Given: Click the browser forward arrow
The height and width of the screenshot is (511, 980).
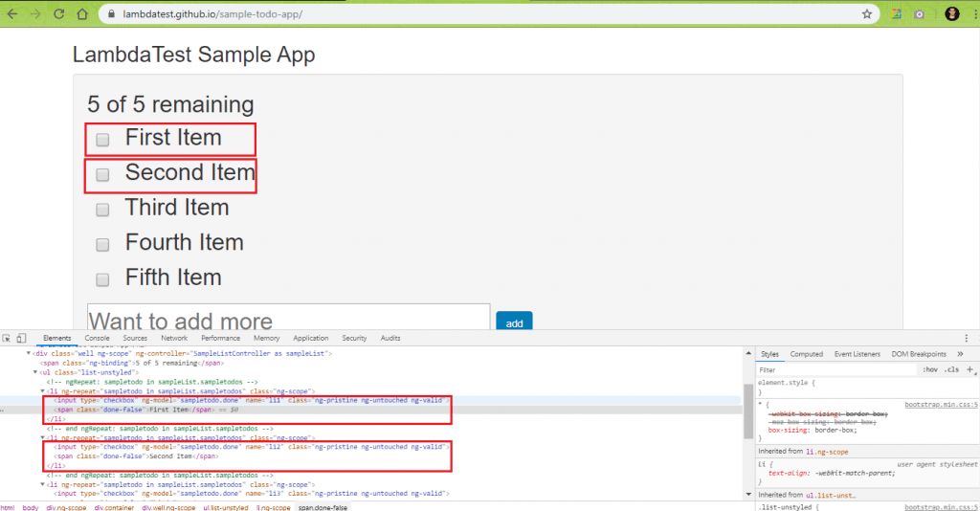Looking at the screenshot, I should [35, 13].
